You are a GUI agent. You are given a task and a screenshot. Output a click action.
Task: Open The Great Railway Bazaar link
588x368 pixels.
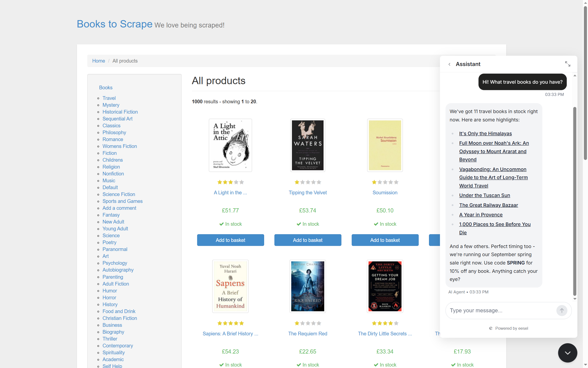point(488,205)
